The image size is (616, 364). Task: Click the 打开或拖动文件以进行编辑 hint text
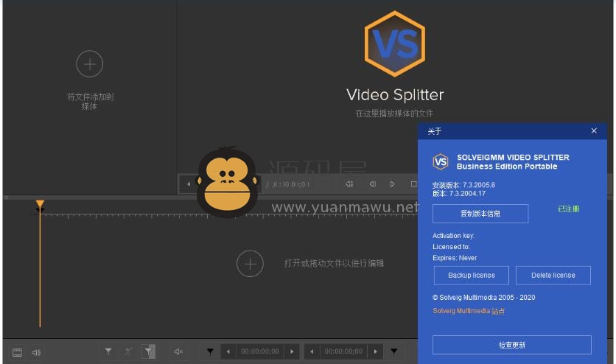coord(334,264)
